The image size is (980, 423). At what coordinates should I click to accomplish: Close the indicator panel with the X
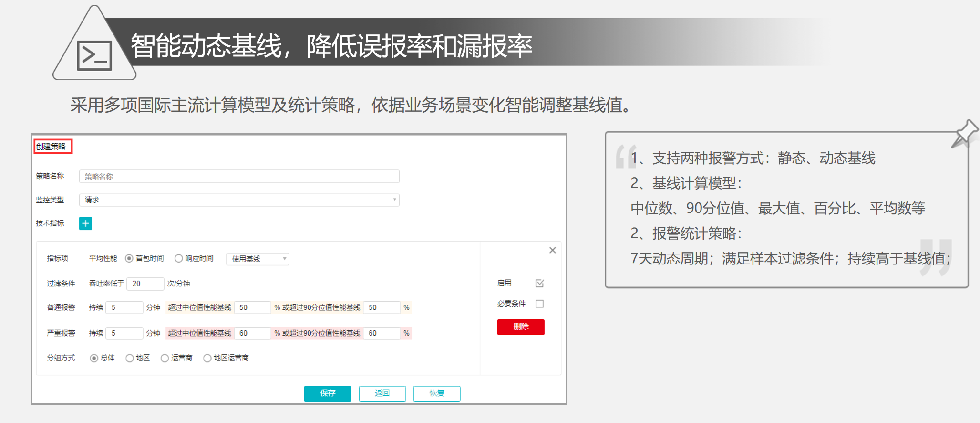pos(552,250)
